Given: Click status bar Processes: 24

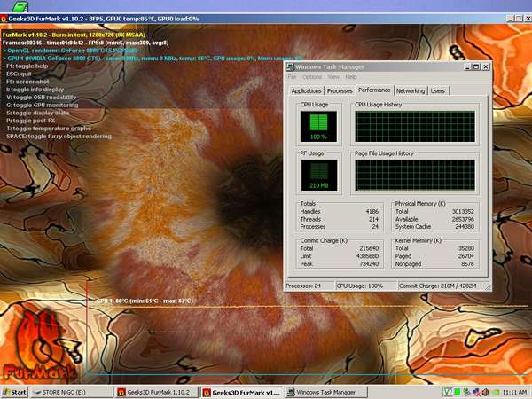Looking at the screenshot, I should (303, 286).
